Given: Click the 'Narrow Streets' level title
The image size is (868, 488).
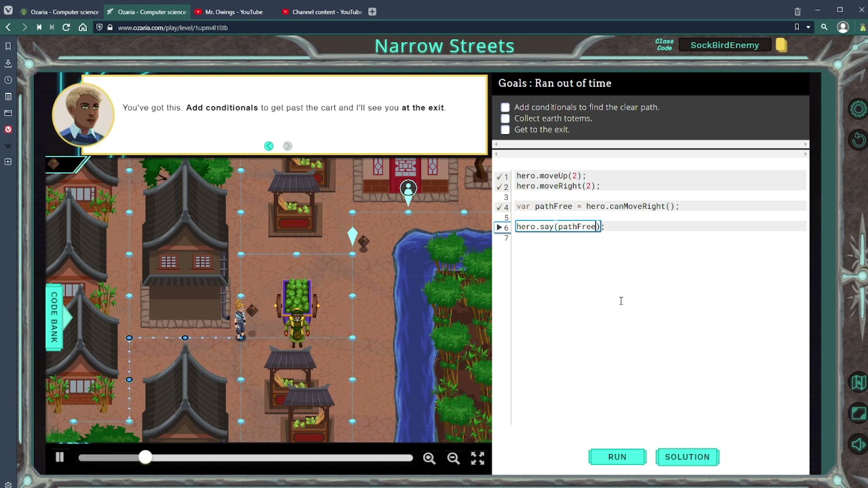Looking at the screenshot, I should point(444,46).
